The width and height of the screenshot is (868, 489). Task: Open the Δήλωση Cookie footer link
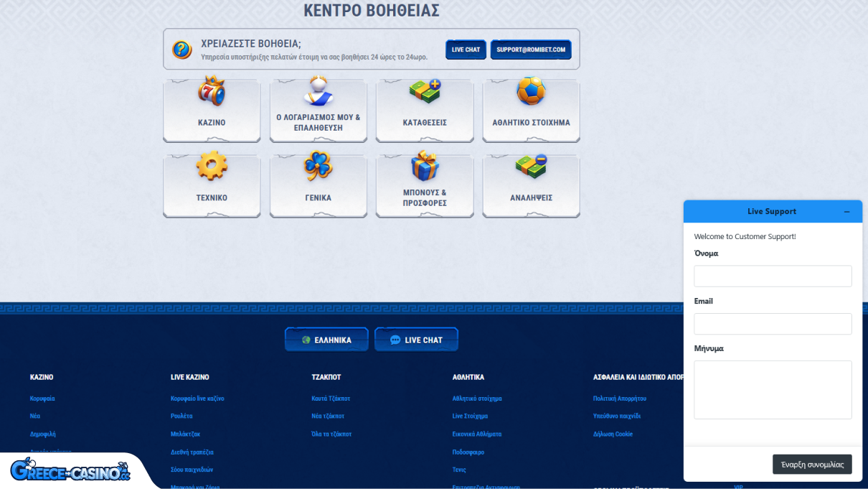tap(613, 434)
